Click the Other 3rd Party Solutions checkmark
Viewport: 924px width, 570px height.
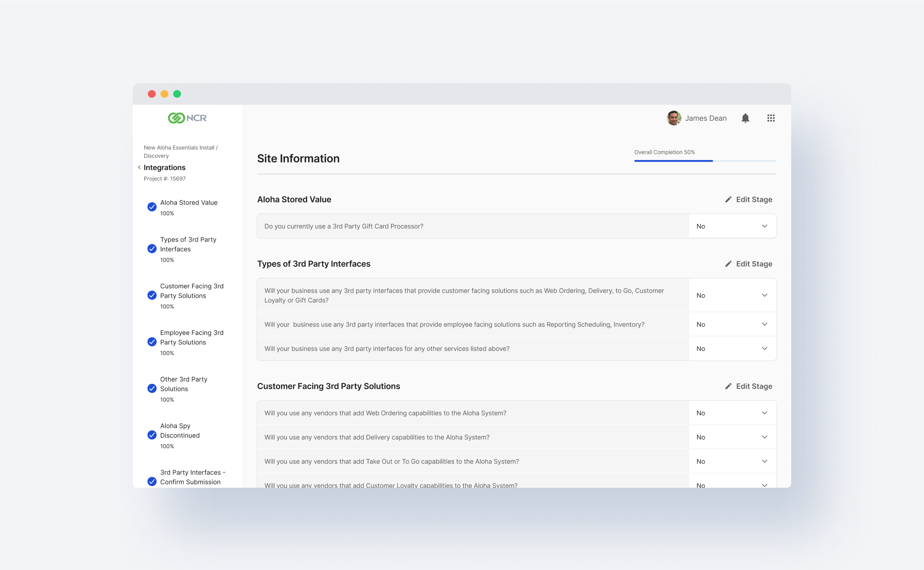[152, 388]
